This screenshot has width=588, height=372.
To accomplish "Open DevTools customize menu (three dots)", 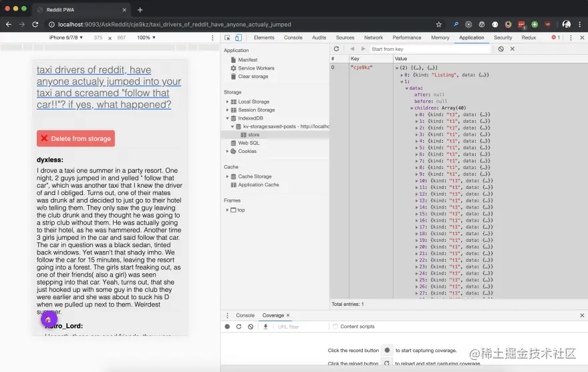I will (x=571, y=37).
